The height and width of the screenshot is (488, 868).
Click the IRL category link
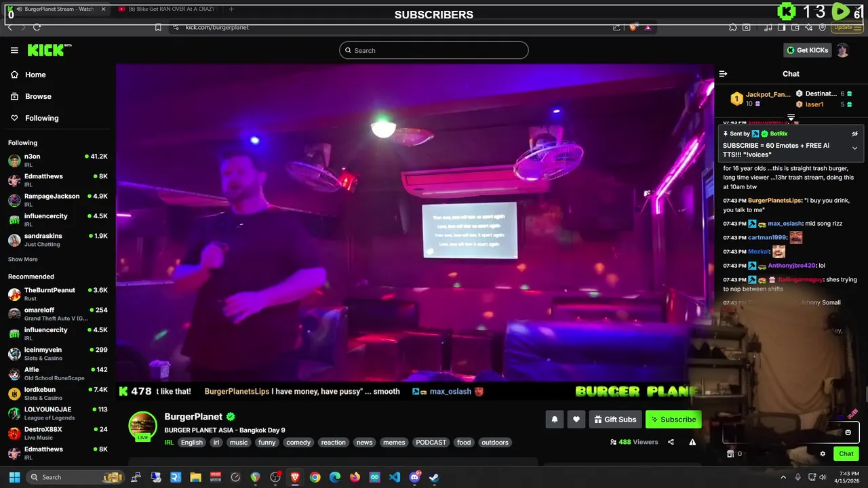[169, 443]
